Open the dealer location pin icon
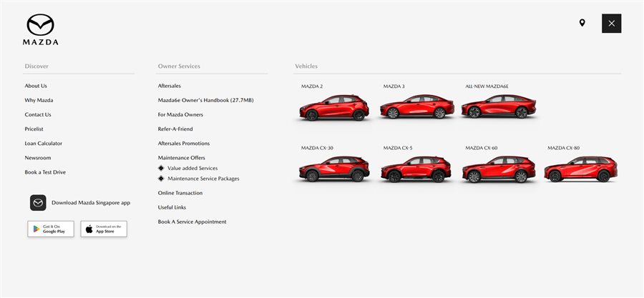Screen dimensions: 644x298 (x=582, y=23)
